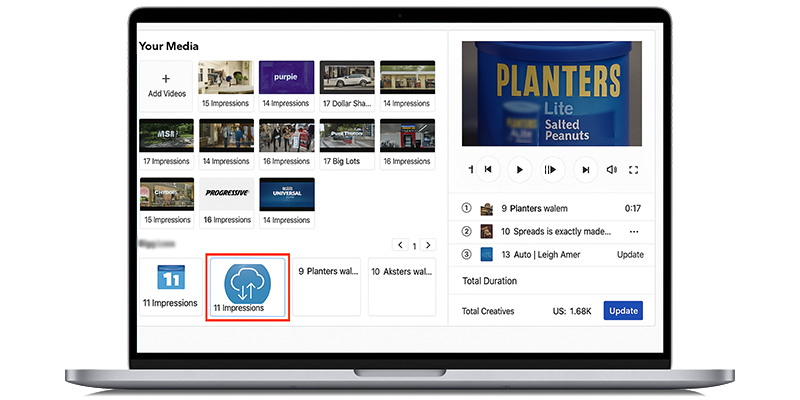This screenshot has height=400, width=800.
Task: Go to previous page arrow
Action: tap(400, 244)
